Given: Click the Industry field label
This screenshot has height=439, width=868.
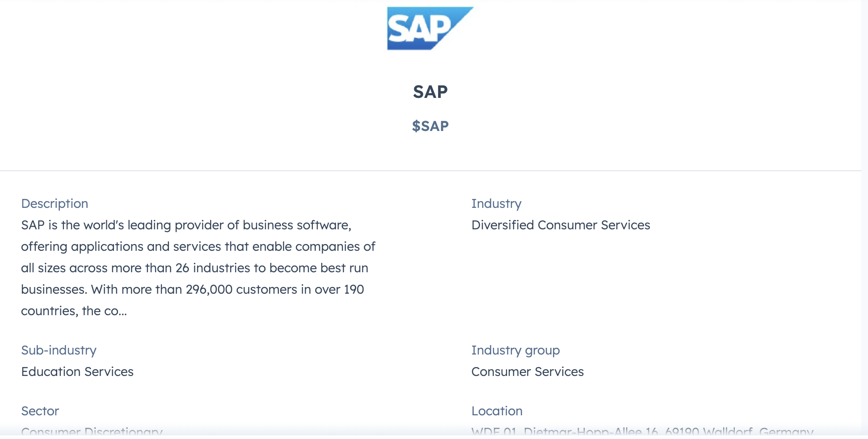Looking at the screenshot, I should point(496,203).
